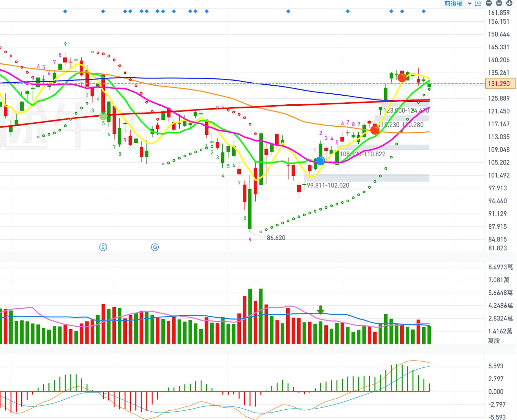Select the blue buy signal dot on the chart
The height and width of the screenshot is (420, 517).
[320, 161]
